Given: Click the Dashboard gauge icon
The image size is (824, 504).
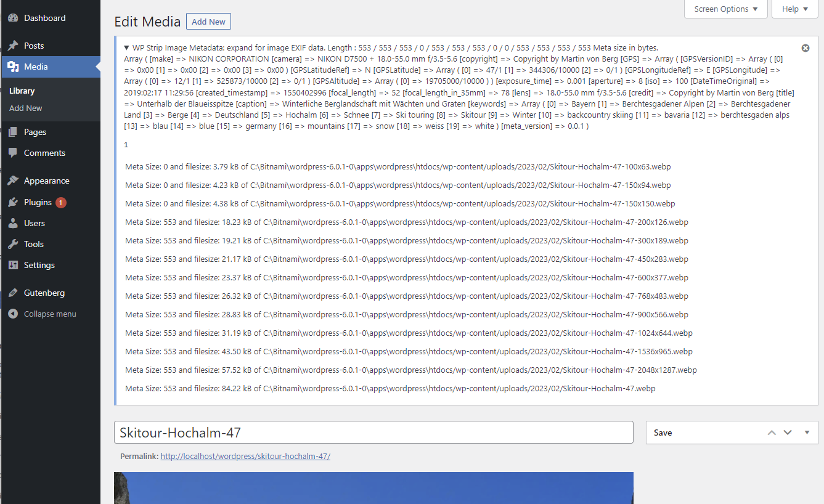Looking at the screenshot, I should pos(13,18).
